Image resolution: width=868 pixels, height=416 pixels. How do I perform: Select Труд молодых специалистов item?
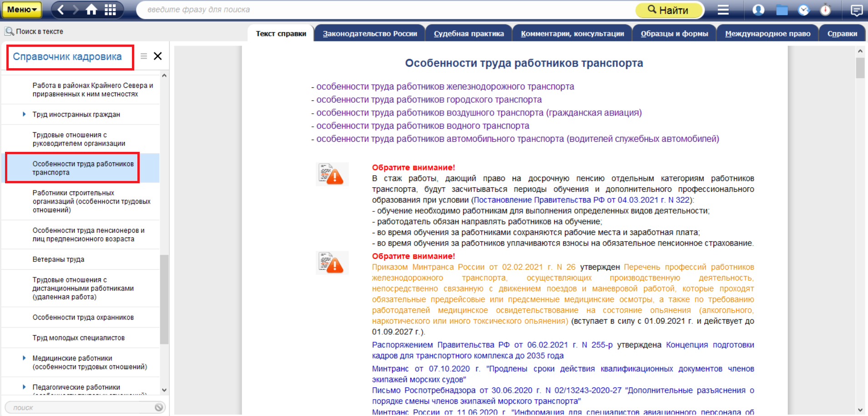click(81, 338)
